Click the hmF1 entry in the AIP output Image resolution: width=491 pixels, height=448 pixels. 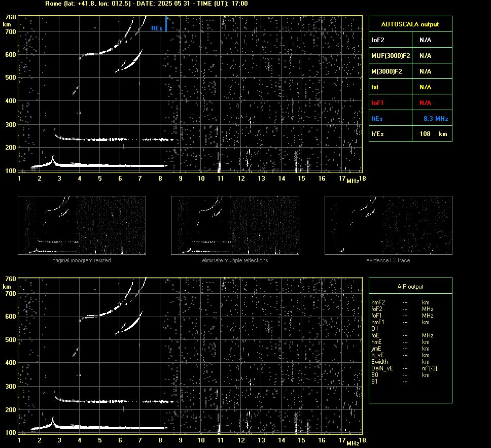(378, 322)
